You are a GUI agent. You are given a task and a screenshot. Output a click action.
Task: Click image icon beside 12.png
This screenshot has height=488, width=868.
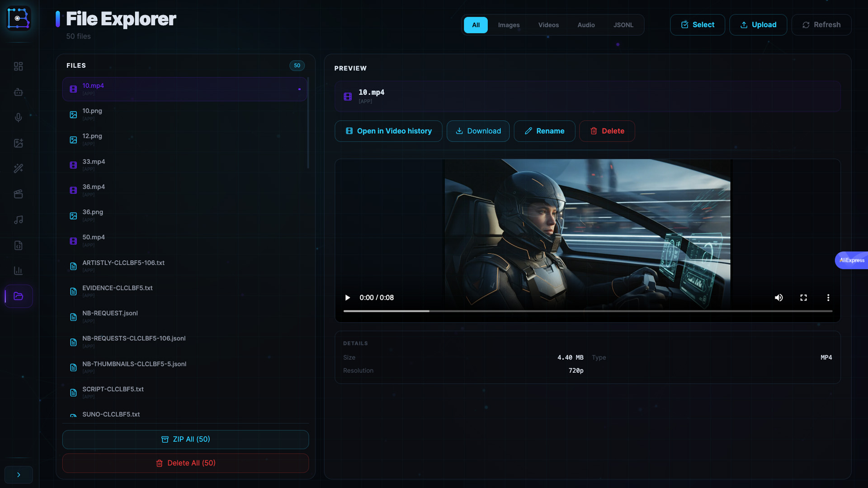[x=73, y=140]
